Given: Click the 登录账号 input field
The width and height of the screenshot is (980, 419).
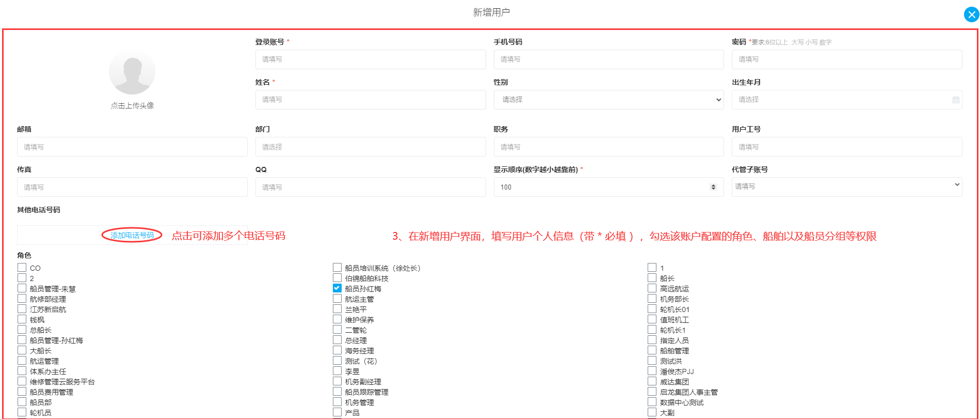Looking at the screenshot, I should coord(371,59).
